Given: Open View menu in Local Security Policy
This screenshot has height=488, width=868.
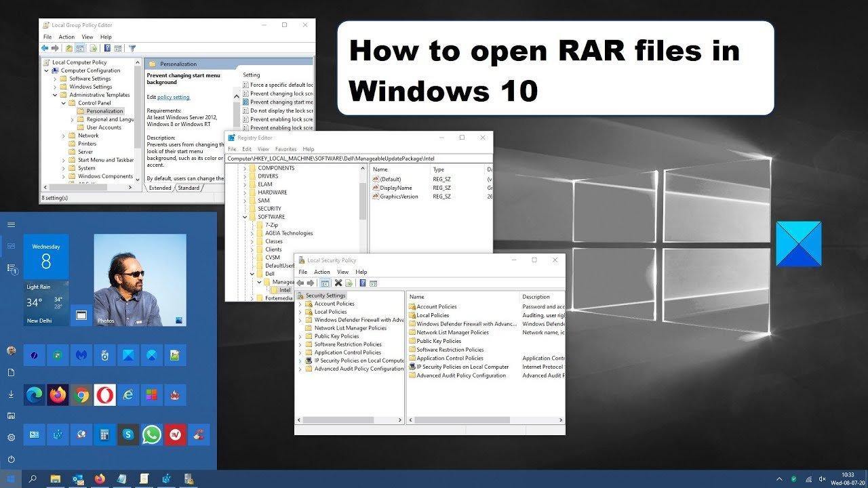Looking at the screenshot, I should tap(343, 272).
